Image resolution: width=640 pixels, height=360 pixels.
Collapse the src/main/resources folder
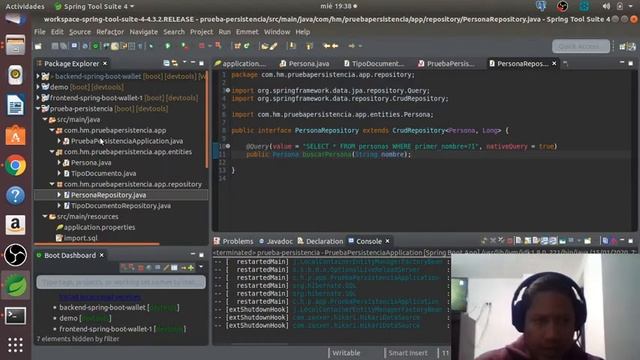(x=45, y=216)
